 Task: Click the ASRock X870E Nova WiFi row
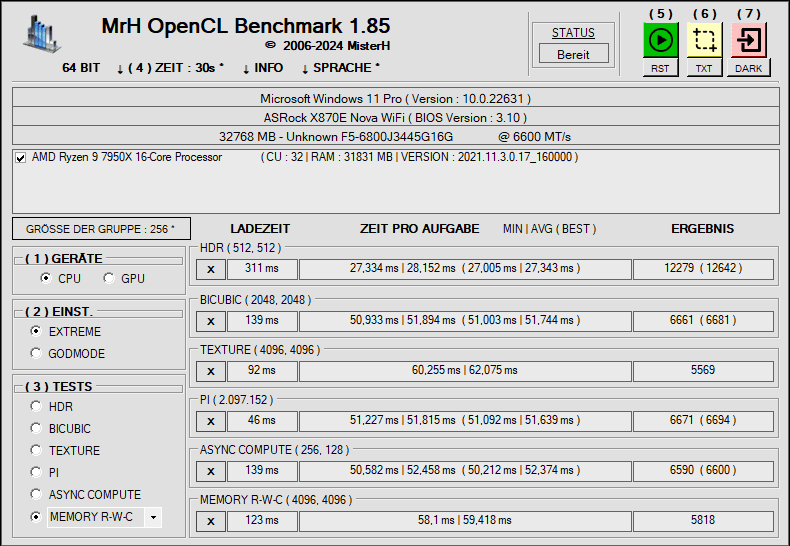(396, 117)
